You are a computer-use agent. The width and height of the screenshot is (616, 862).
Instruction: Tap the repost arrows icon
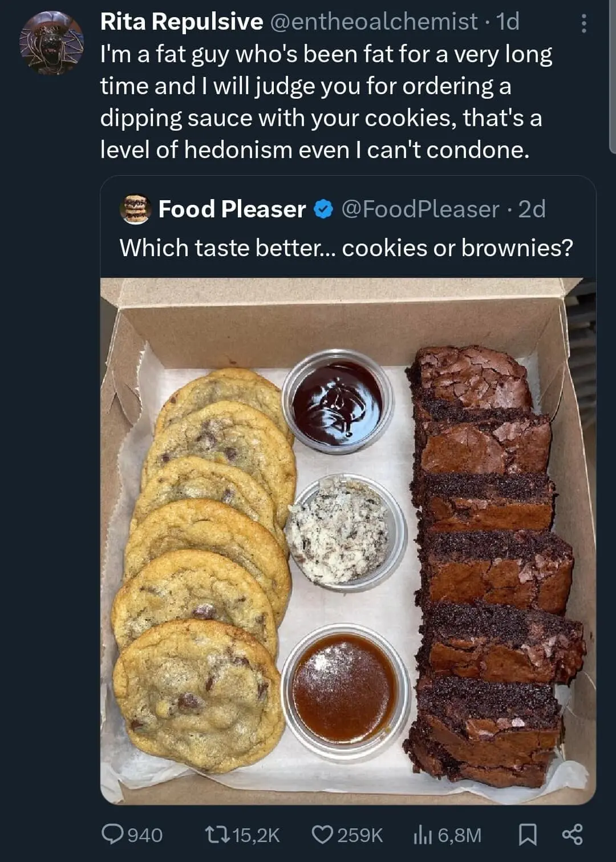[217, 835]
